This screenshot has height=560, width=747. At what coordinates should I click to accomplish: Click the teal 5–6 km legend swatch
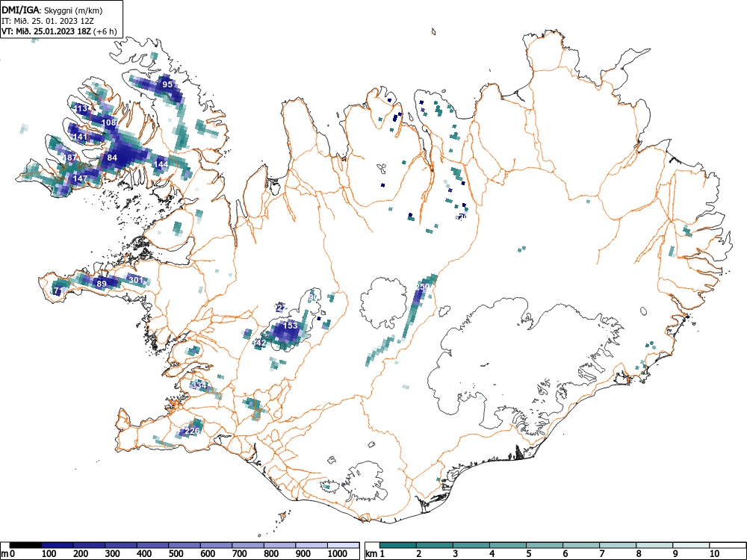545,545
